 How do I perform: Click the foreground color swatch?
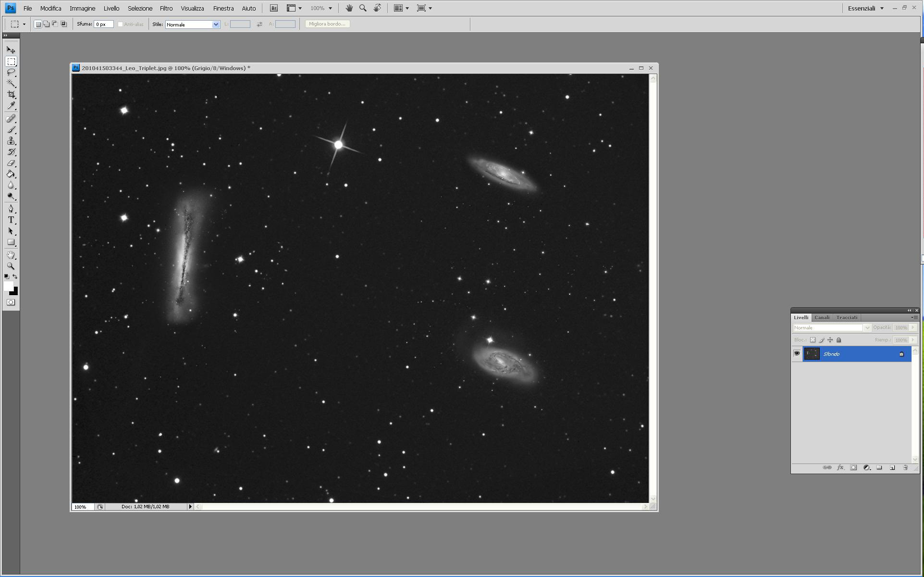click(8, 286)
